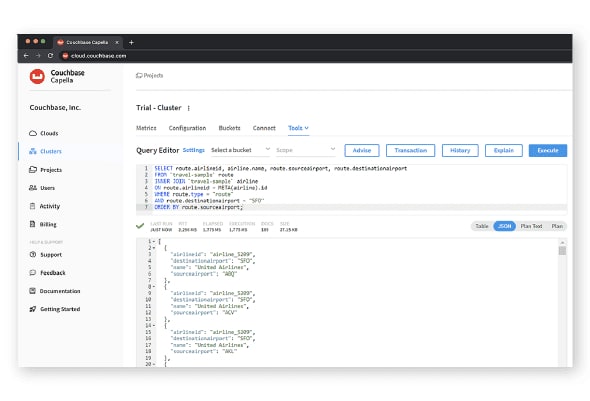Click the browser forward arrow
The height and width of the screenshot is (401, 590).
click(38, 56)
